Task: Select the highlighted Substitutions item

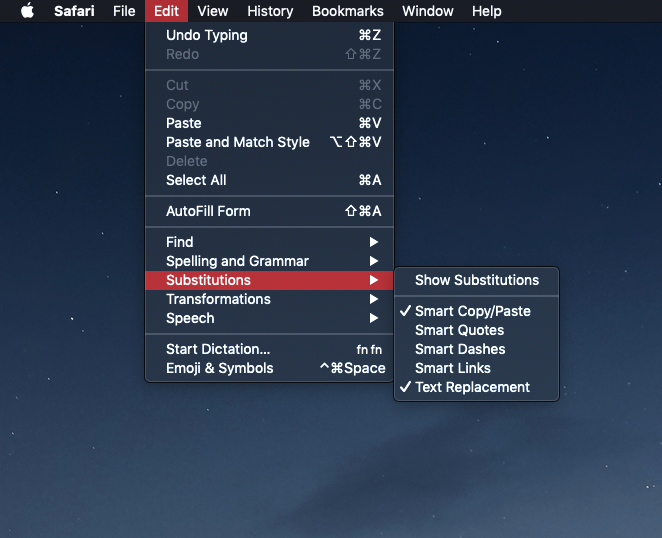Action: coord(269,280)
